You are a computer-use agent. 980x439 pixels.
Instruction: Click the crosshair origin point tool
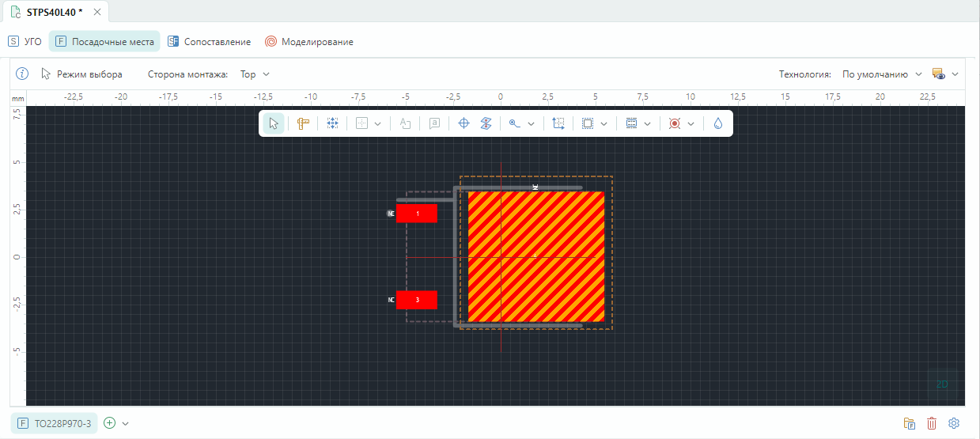click(x=464, y=123)
